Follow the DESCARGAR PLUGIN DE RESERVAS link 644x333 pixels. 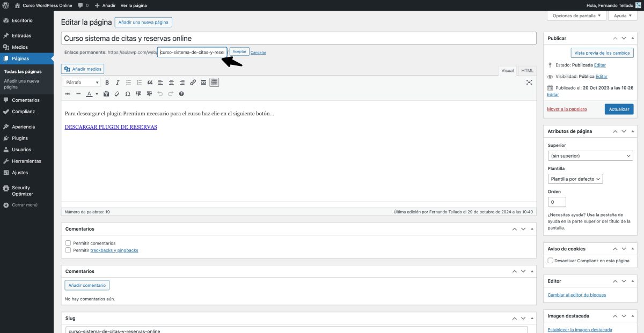click(110, 127)
